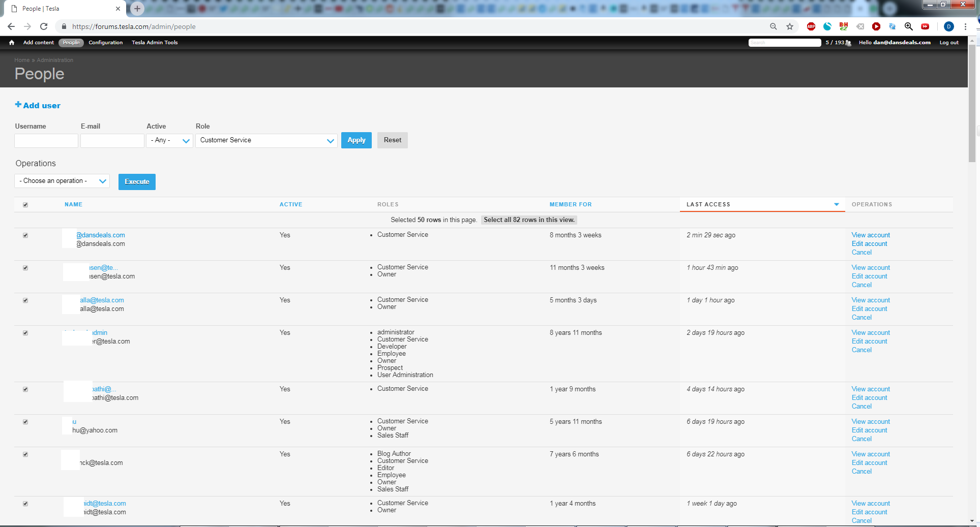Click the red octagon play extension icon
Viewport: 980px width, 527px height.
point(876,26)
